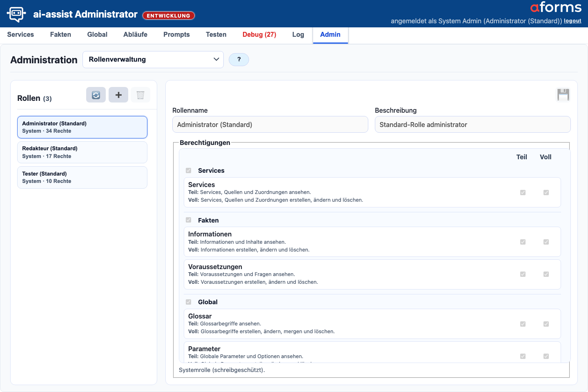Image resolution: width=588 pixels, height=392 pixels.
Task: Click the Administration heading
Action: tap(44, 60)
